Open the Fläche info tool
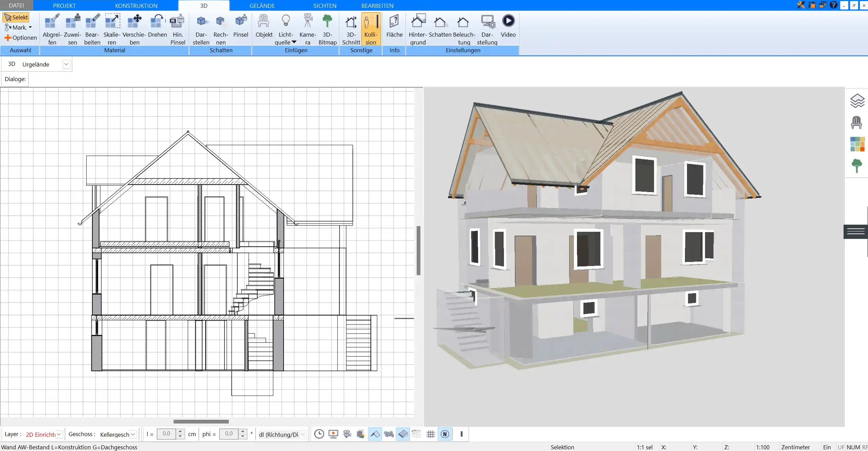 pyautogui.click(x=394, y=26)
